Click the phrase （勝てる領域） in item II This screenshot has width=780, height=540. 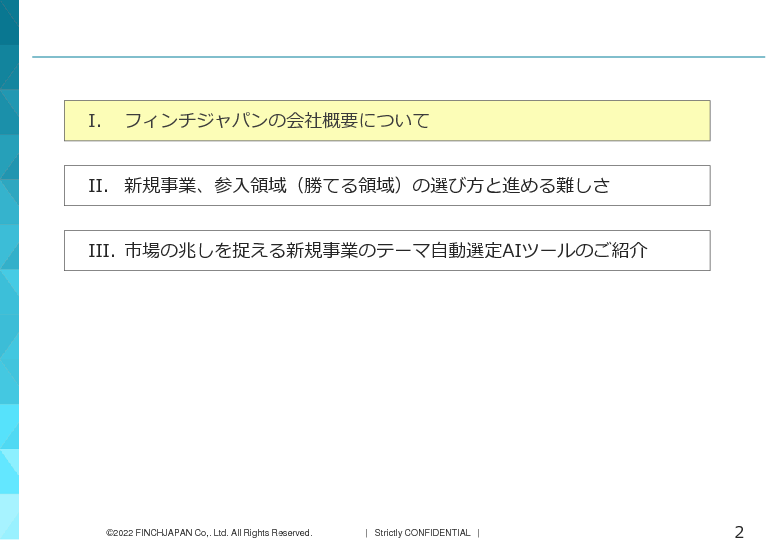[x=346, y=186]
